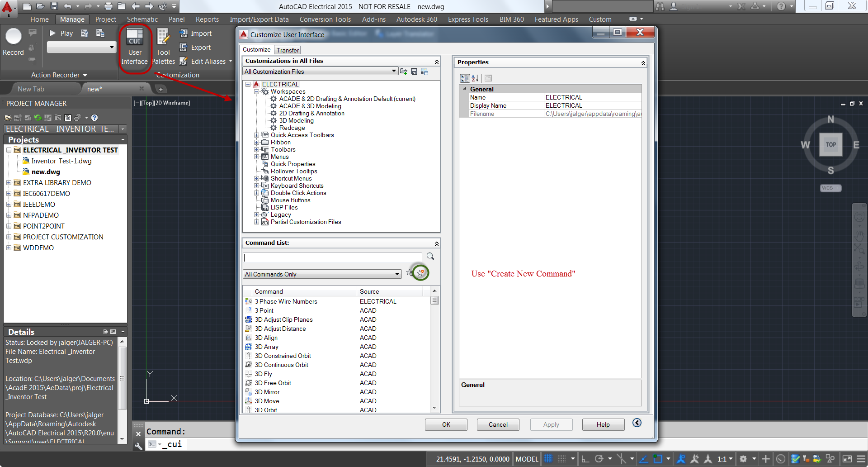Screen dimensions: 868x467
Task: Click the TOP face of ViewCube
Action: click(x=831, y=145)
